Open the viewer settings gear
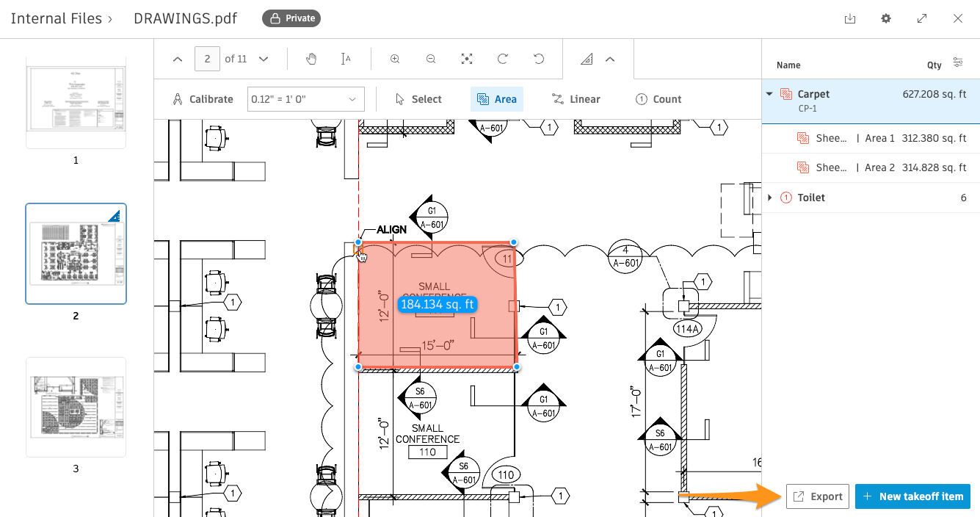 click(886, 18)
